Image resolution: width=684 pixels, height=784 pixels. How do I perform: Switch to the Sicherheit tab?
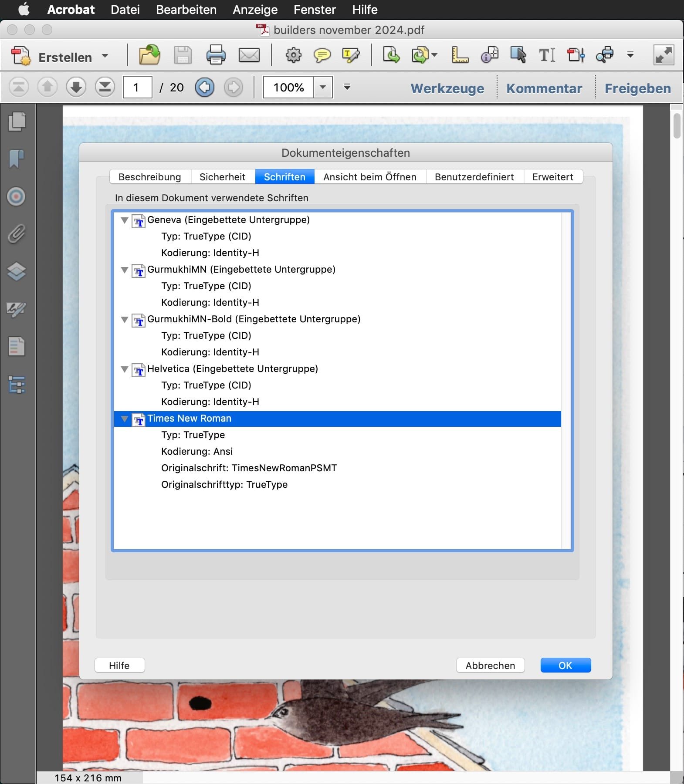pos(223,177)
